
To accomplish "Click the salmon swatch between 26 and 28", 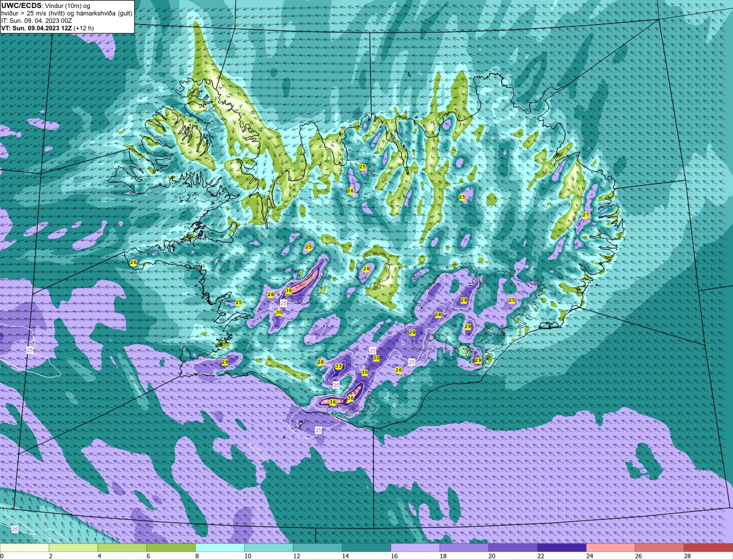I will coord(660,547).
